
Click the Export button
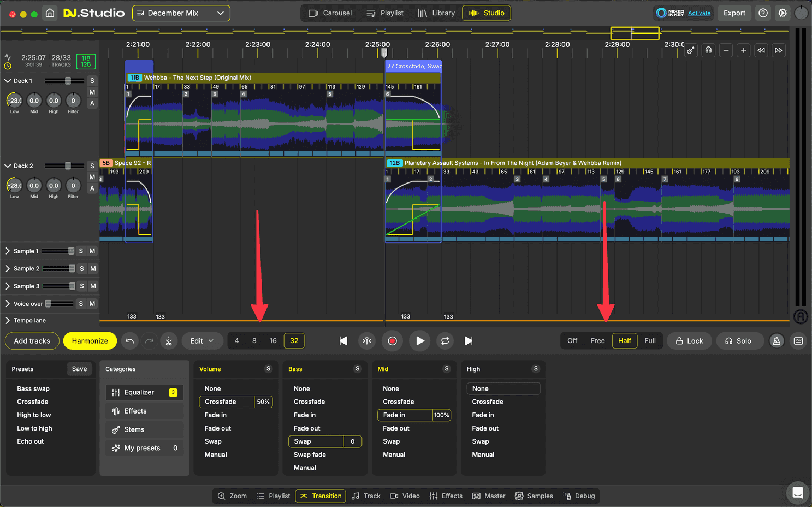point(734,13)
